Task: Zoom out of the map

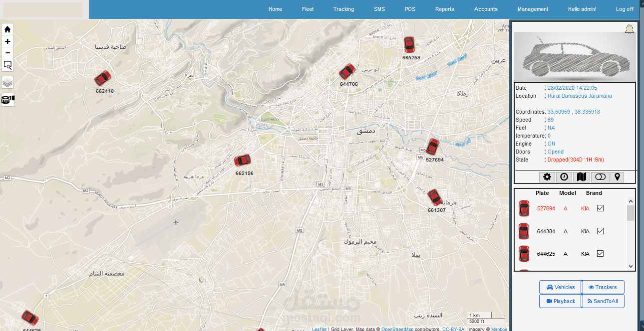Action: coord(7,53)
